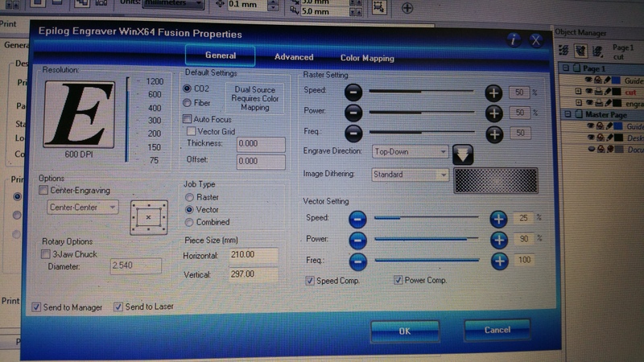This screenshot has width=644, height=362.
Task: Enable the 3-Jaw Chuck rotary option
Action: point(46,254)
